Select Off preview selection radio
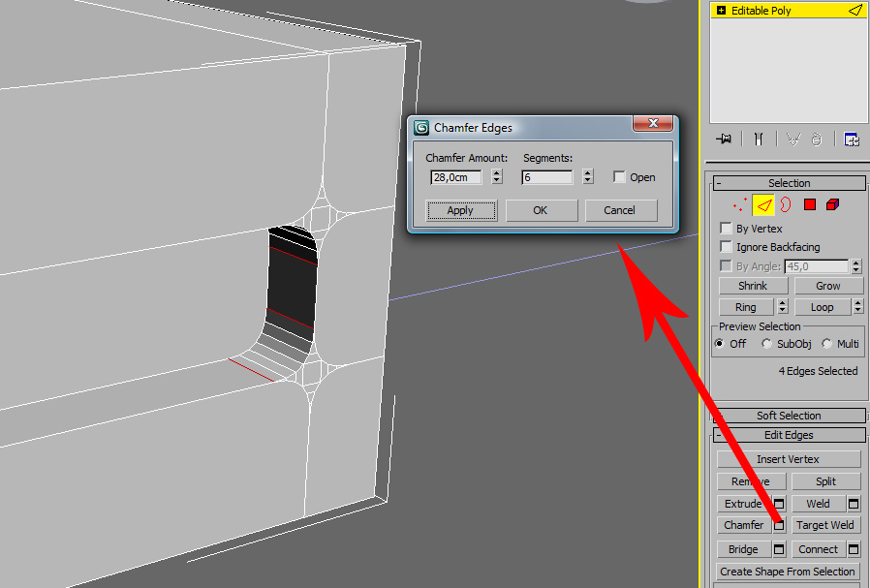Screen dimensions: 870x588 (x=720, y=343)
